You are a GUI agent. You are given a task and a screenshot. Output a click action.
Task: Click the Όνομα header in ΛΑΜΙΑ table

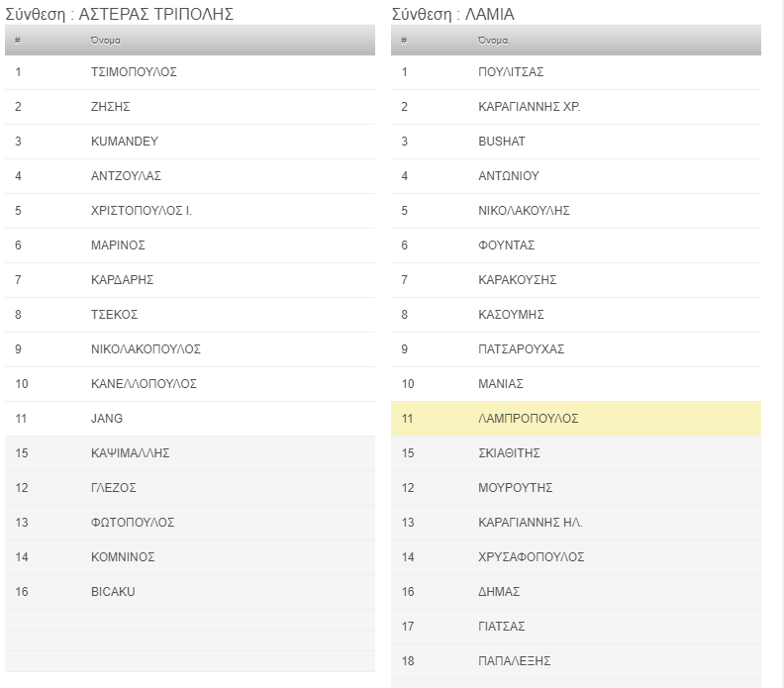tap(492, 41)
